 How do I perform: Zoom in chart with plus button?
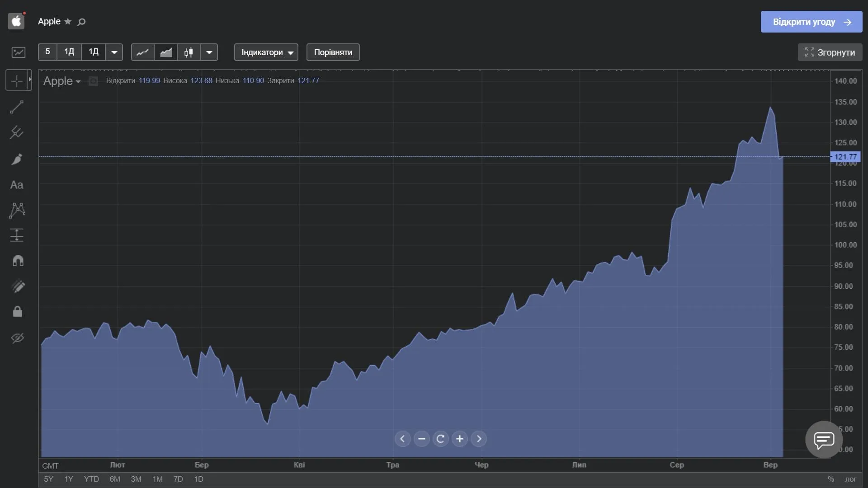pos(459,439)
